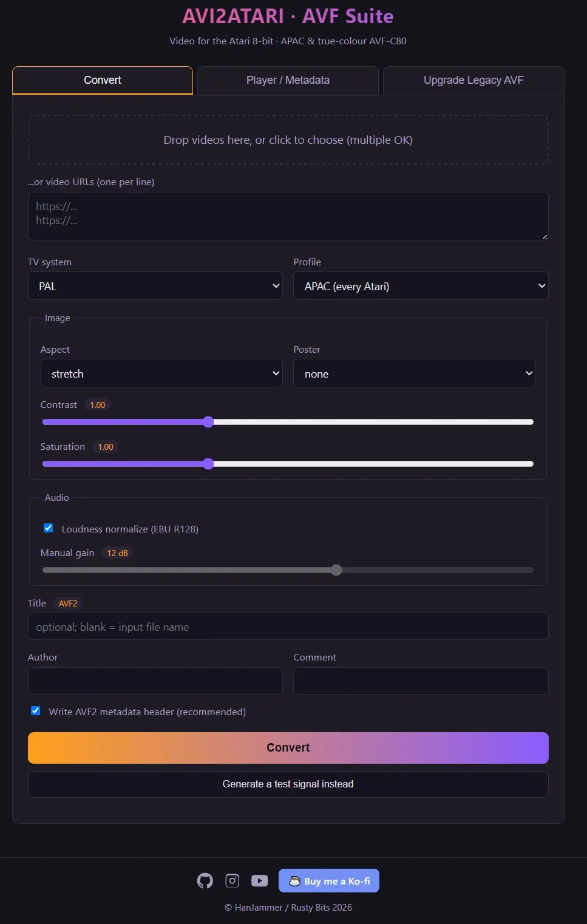Open the TV system dropdown
Image resolution: width=587 pixels, height=924 pixels.
point(155,286)
